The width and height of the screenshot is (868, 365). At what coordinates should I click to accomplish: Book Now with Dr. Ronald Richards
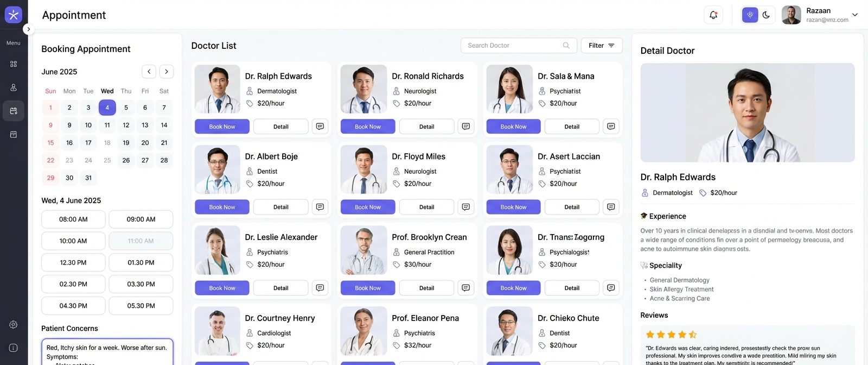pyautogui.click(x=368, y=127)
